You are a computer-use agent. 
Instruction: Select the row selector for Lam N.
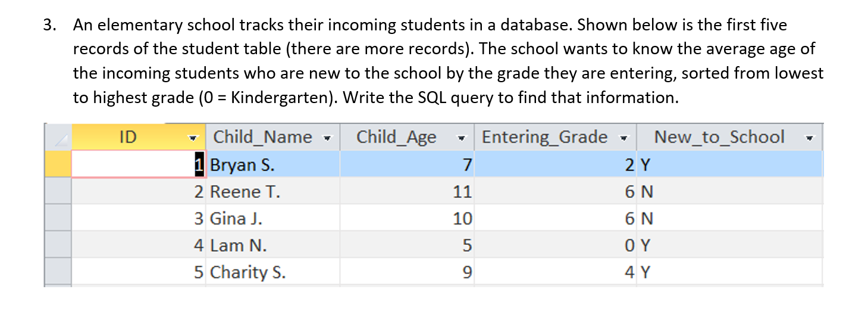tap(58, 245)
